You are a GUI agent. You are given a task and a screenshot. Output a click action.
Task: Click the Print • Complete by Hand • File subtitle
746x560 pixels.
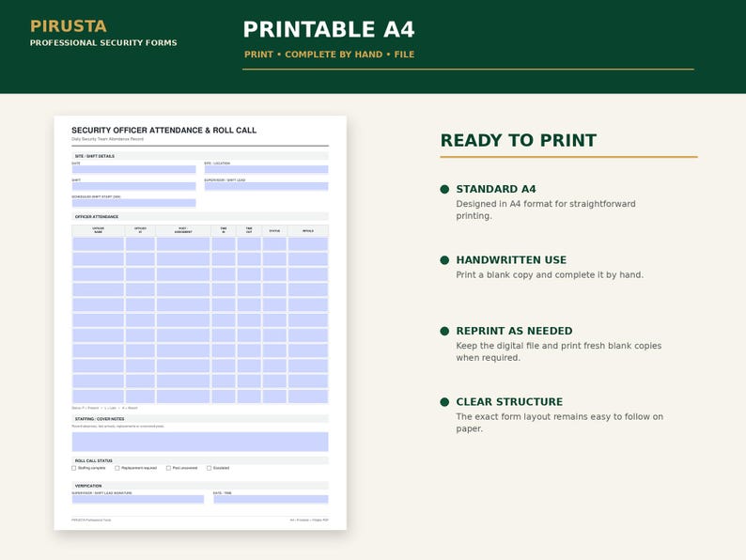click(x=329, y=54)
